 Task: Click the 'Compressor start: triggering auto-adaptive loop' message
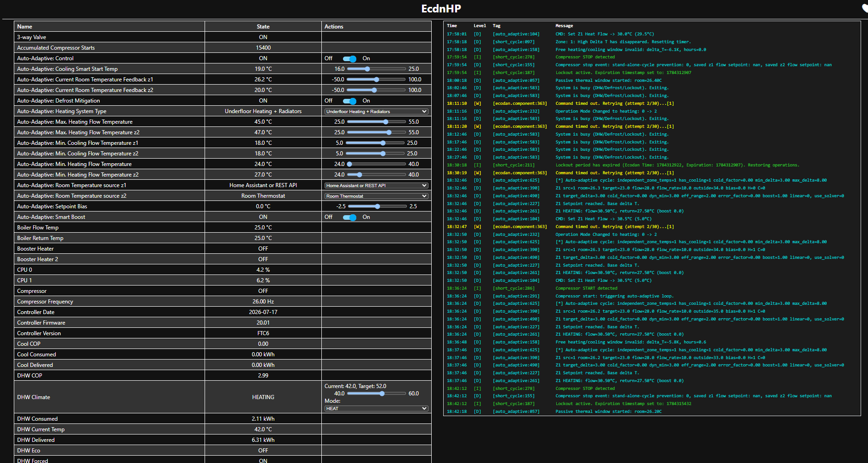coord(614,296)
